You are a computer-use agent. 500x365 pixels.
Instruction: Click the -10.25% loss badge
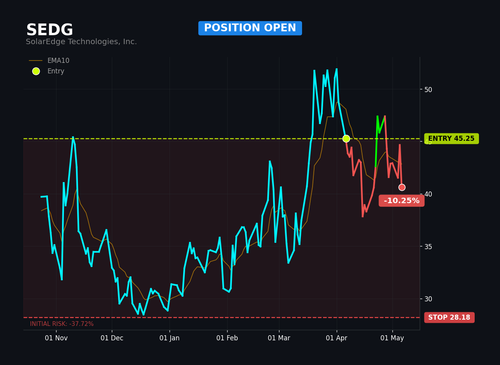[x=402, y=201]
